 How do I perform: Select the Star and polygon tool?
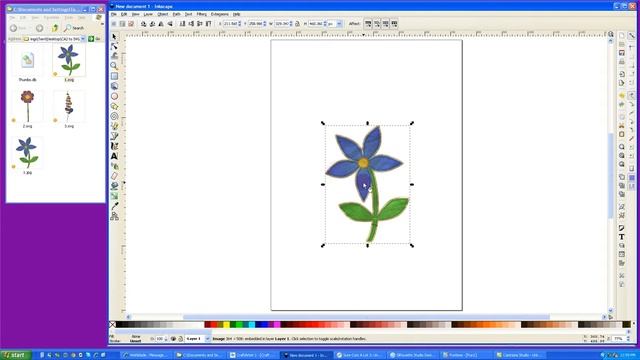[x=114, y=106]
